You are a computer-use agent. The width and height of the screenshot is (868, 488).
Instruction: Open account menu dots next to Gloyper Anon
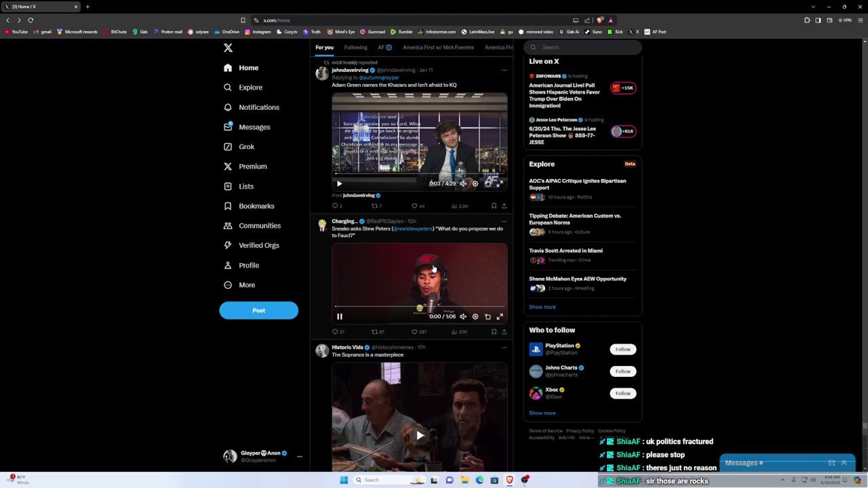click(x=299, y=456)
